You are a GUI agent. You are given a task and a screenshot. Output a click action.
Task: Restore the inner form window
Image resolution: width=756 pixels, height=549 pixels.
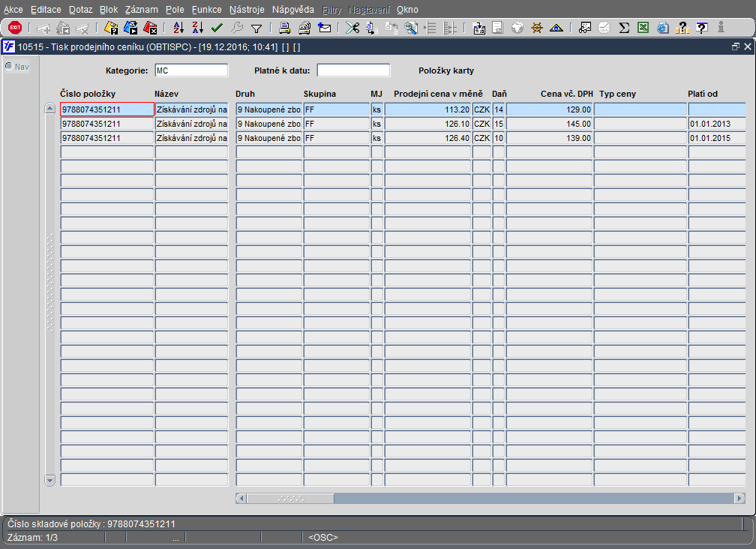coord(735,46)
